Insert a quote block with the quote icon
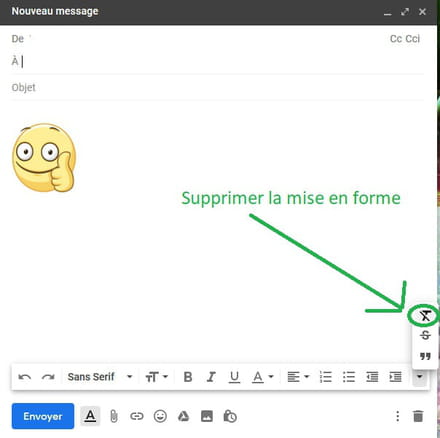This screenshot has width=440, height=438. (425, 356)
